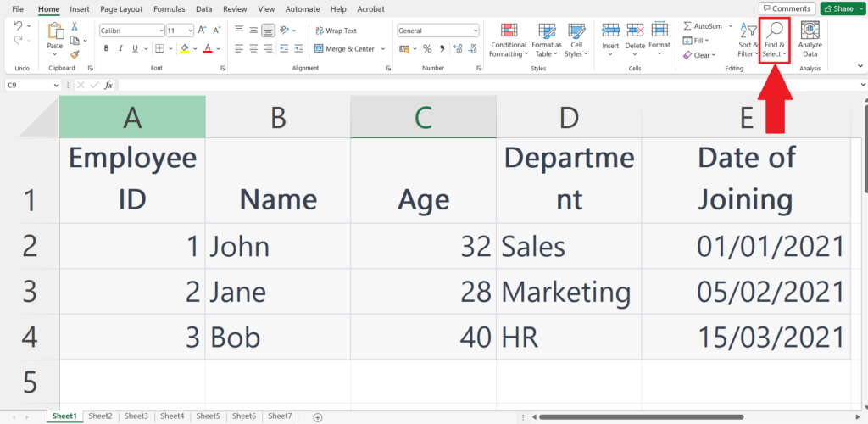Add a new sheet with plus button
This screenshot has width=868, height=424.
pyautogui.click(x=318, y=417)
